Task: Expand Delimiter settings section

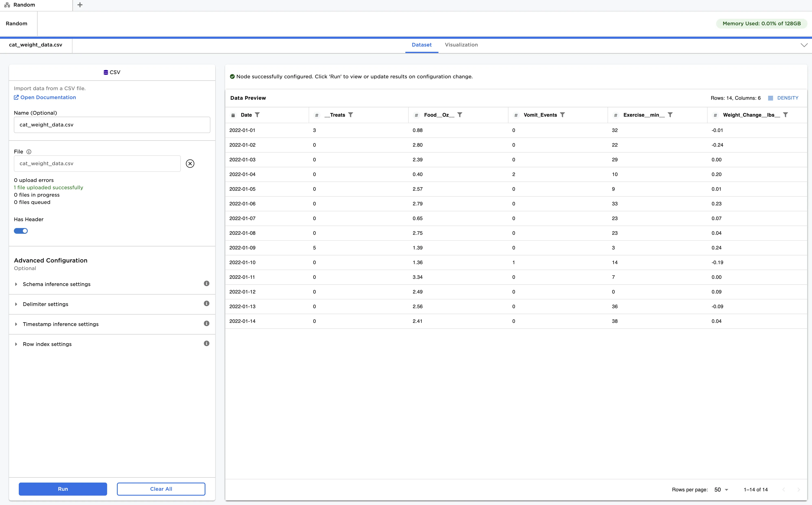Action: pos(45,304)
